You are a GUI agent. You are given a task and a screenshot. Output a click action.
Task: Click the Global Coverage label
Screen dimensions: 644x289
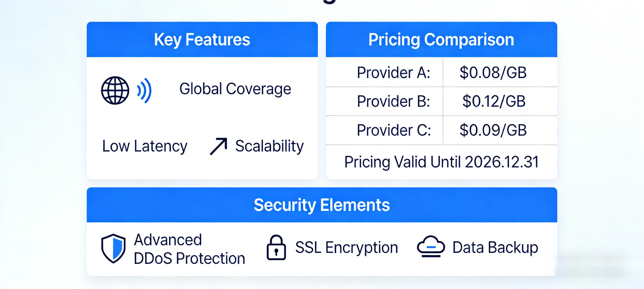(x=235, y=89)
